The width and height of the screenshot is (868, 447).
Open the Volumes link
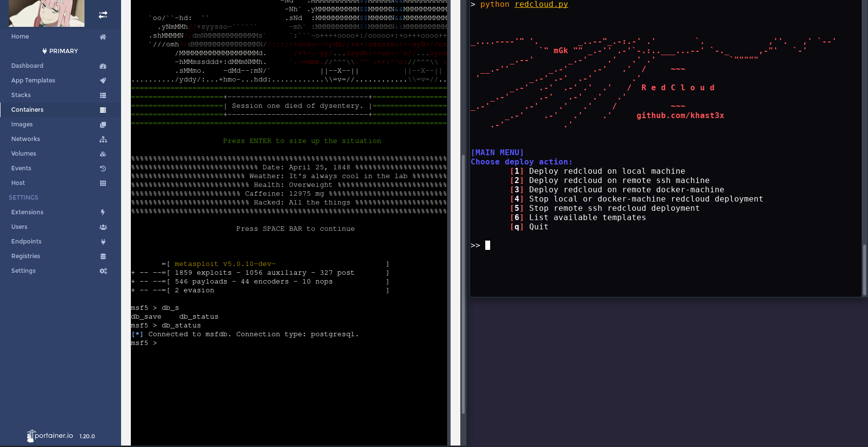23,154
